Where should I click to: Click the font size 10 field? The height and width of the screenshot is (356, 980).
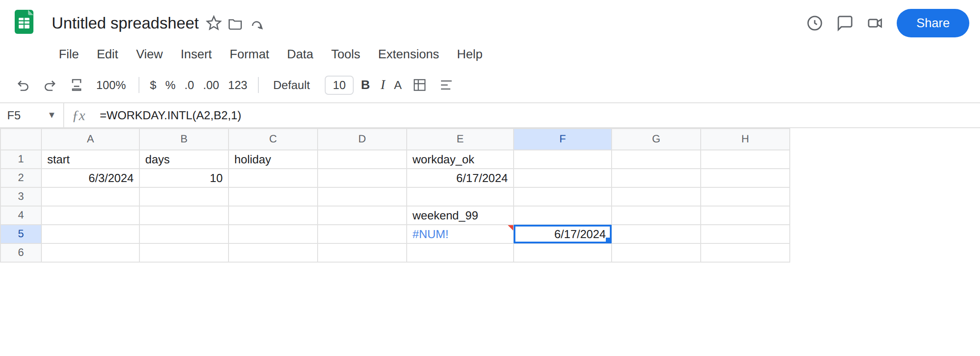pyautogui.click(x=339, y=85)
